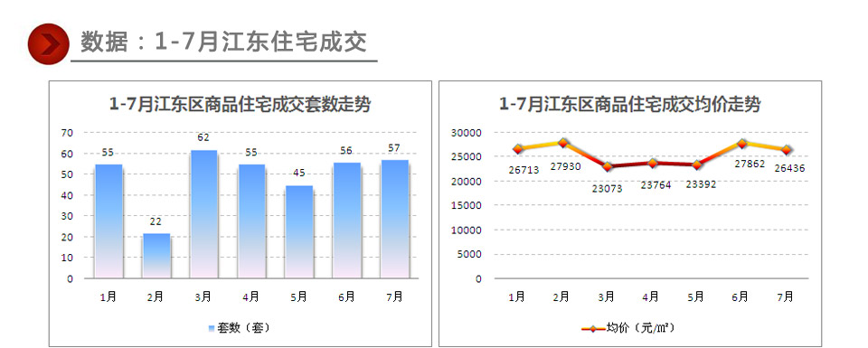Click the 均价（元/㎡）legend text
868x348 pixels.
640,328
